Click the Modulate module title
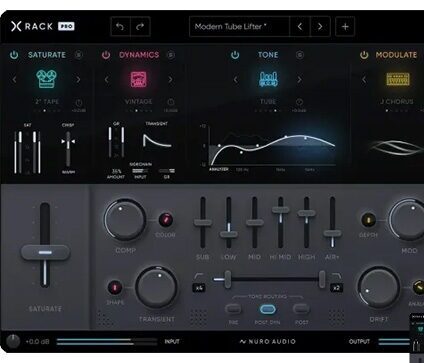424x363 pixels. (x=396, y=55)
